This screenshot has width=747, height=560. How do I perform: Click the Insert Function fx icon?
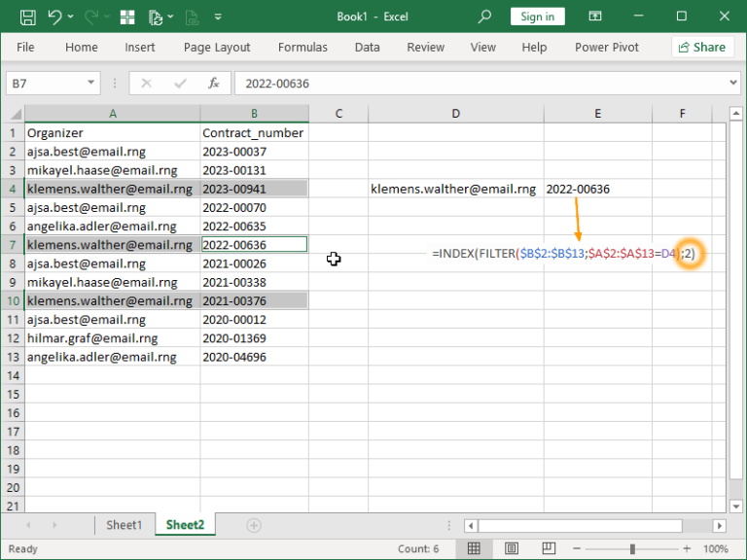213,84
